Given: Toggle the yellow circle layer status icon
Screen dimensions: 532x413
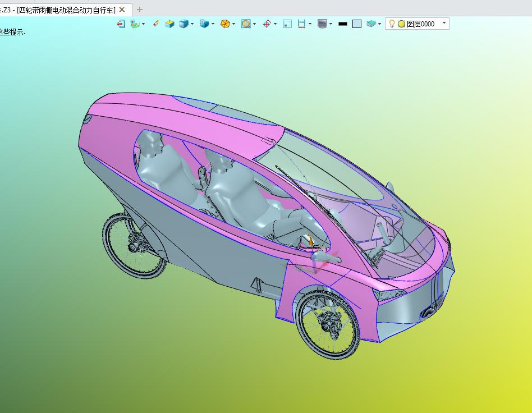Looking at the screenshot, I should click(401, 24).
